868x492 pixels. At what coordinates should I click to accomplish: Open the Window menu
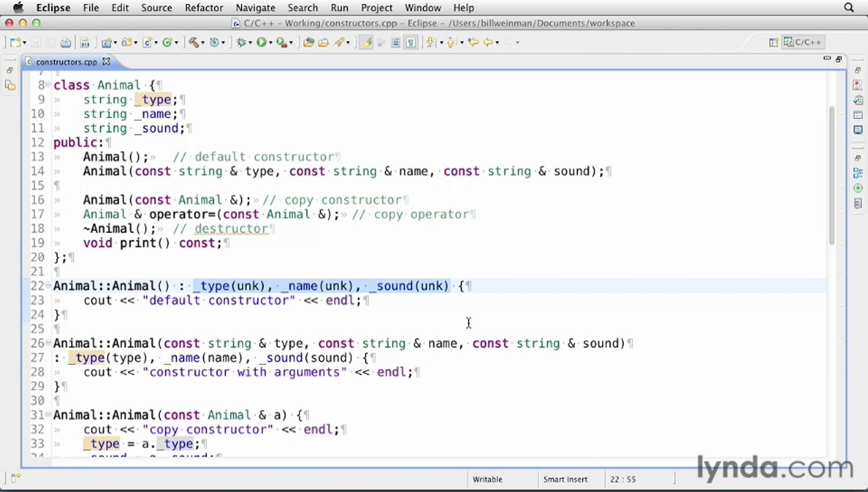coord(422,8)
